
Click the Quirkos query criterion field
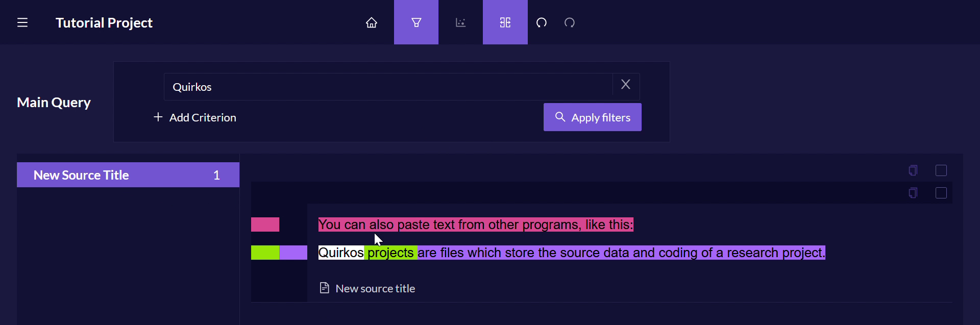(x=388, y=87)
